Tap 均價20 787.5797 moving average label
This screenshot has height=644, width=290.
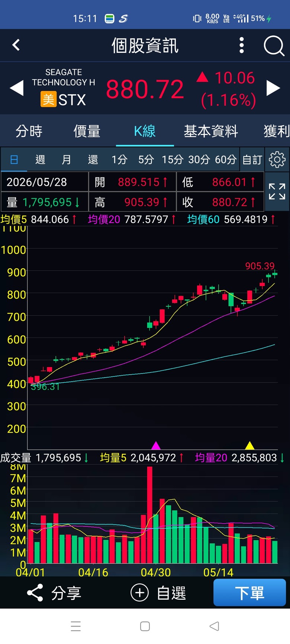[132, 219]
